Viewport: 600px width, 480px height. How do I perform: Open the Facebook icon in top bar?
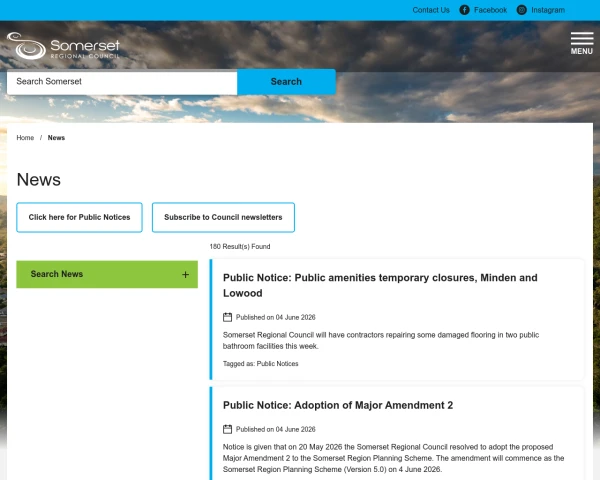[464, 10]
